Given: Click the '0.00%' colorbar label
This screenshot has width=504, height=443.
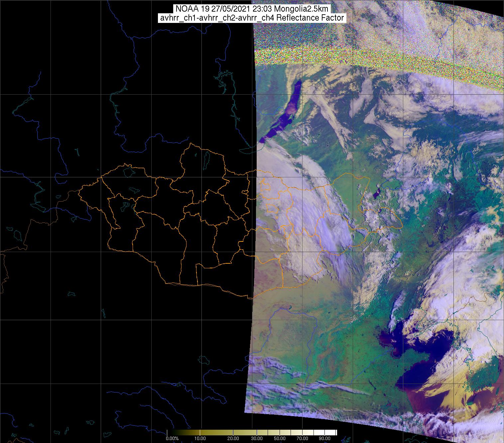Looking at the screenshot, I should 172,439.
